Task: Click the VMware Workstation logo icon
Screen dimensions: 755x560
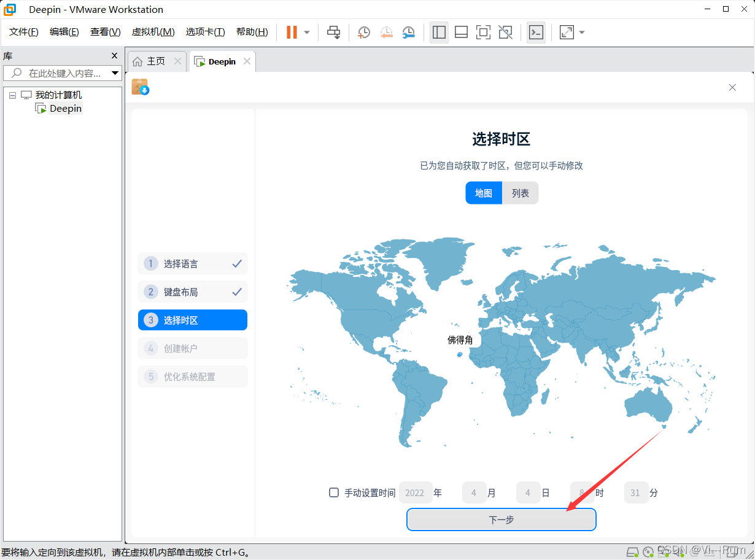Action: pos(10,9)
